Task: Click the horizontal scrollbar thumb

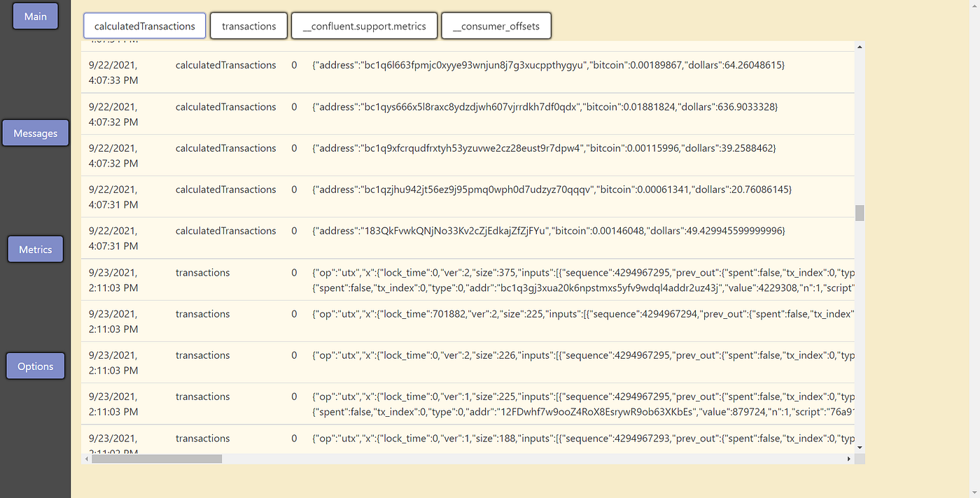Action: (155, 459)
